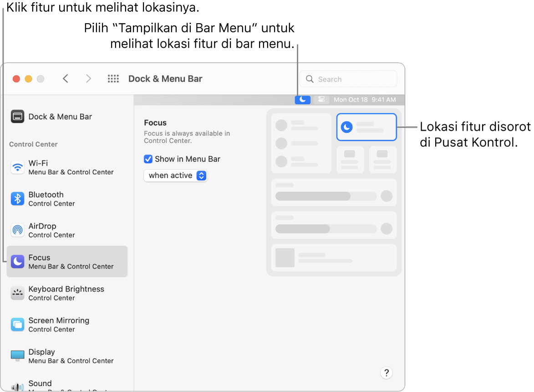Select the Display sidebar icon
Viewport: 534px width, 392px height.
[17, 356]
